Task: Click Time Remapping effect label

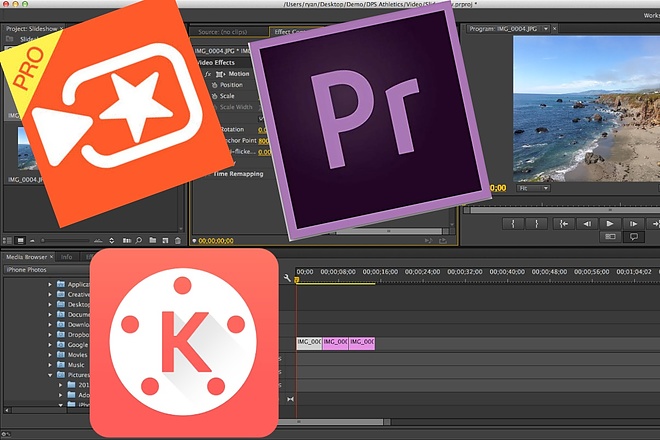Action: [x=238, y=174]
